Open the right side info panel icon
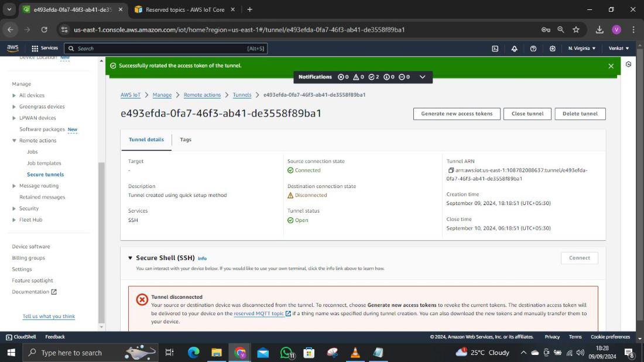 click(x=628, y=64)
